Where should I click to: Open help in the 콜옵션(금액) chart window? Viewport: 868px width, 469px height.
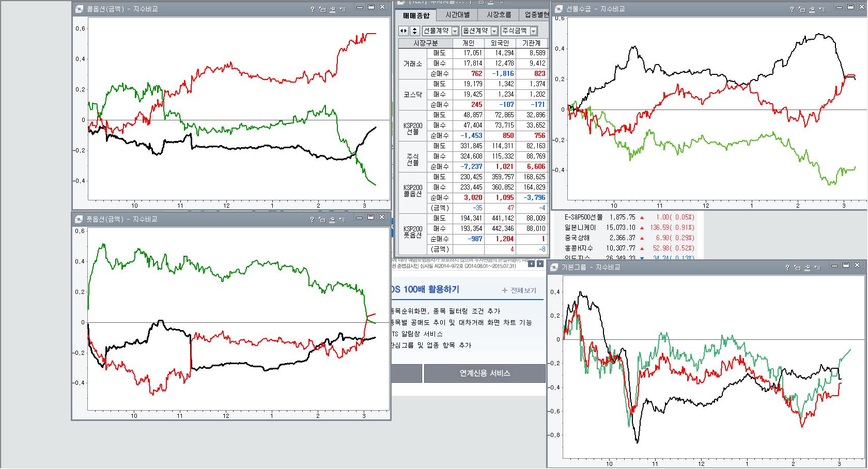point(312,9)
